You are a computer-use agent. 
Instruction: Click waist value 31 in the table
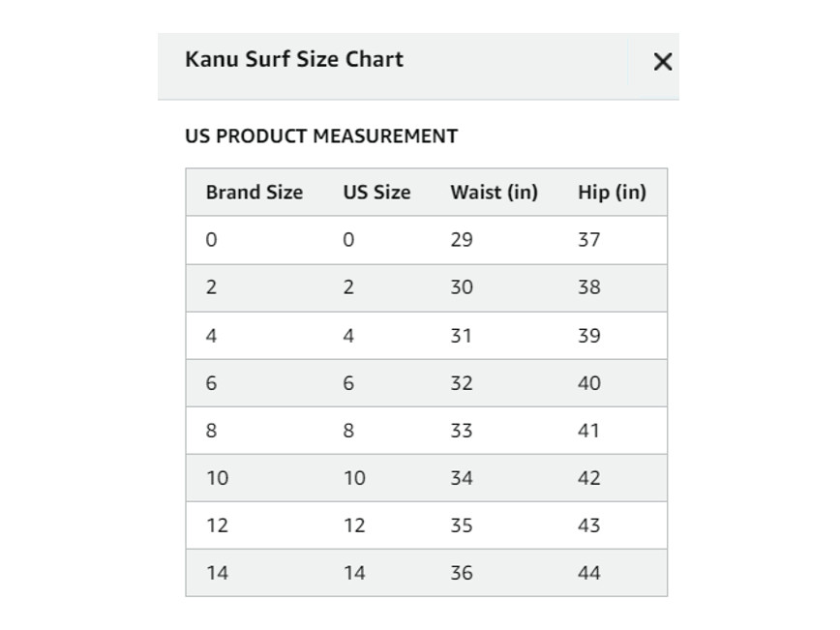(x=462, y=336)
